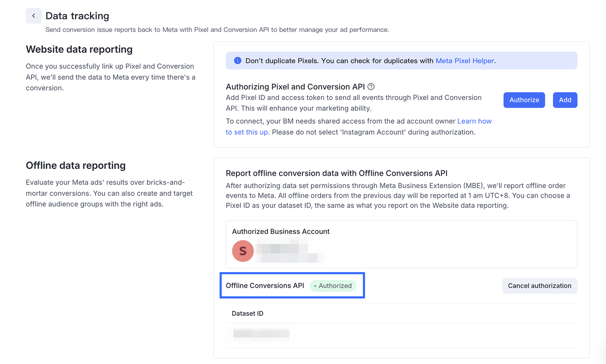Click the Report offline conversion data heading
The height and width of the screenshot is (364, 606).
pos(337,173)
